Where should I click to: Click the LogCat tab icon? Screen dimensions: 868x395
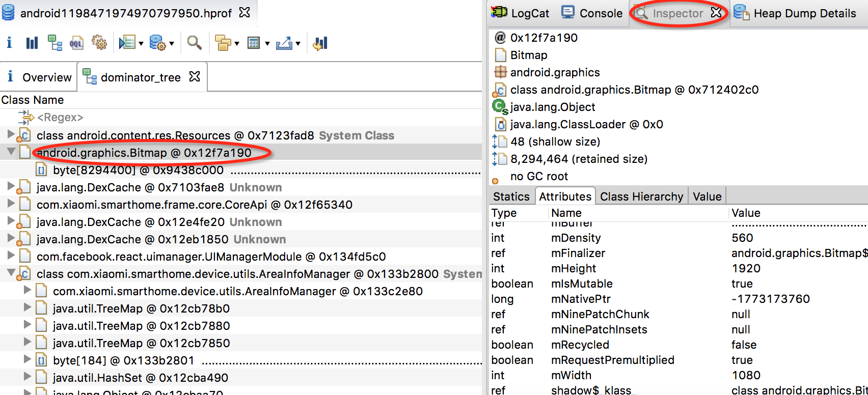click(x=499, y=12)
